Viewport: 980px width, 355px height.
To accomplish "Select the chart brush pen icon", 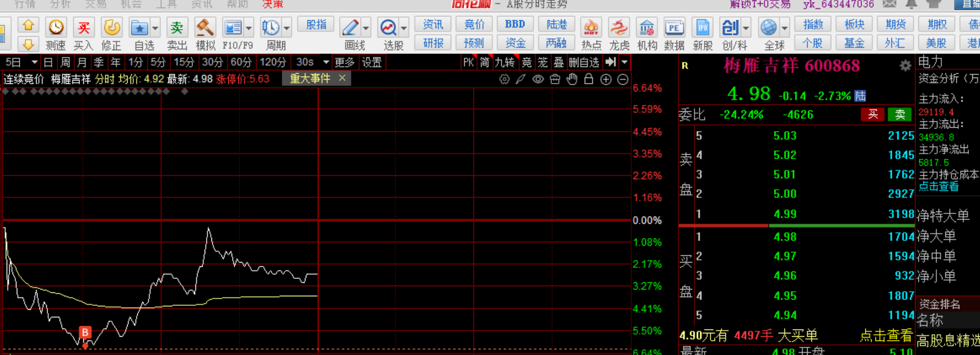I will point(521,79).
